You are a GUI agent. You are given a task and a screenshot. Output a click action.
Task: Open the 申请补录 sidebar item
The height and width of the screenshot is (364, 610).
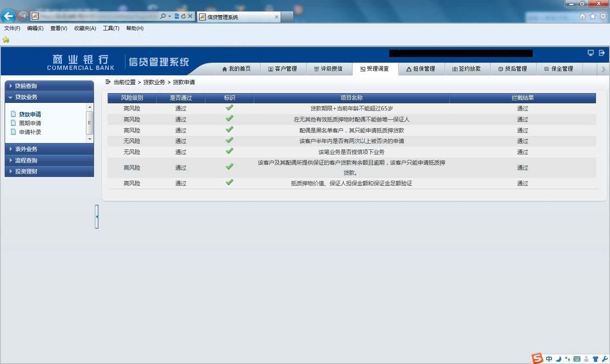coord(30,132)
